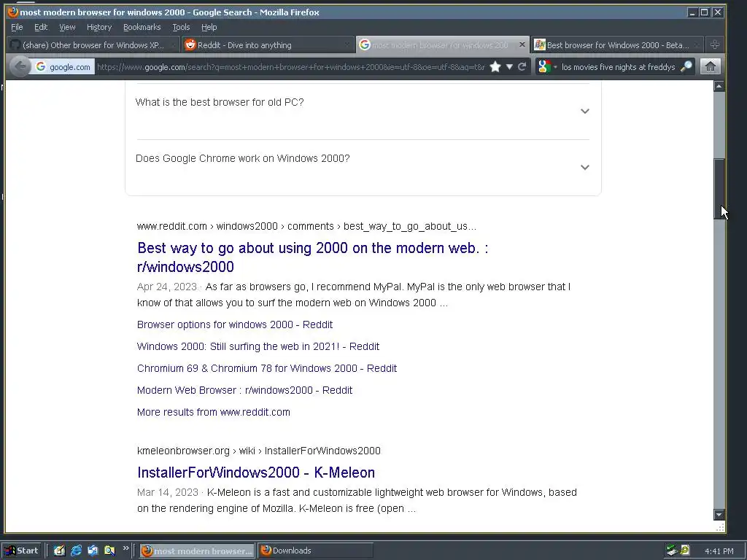
Task: Open 'Browser options for windows 2000 - Reddit'
Action: pyautogui.click(x=235, y=324)
